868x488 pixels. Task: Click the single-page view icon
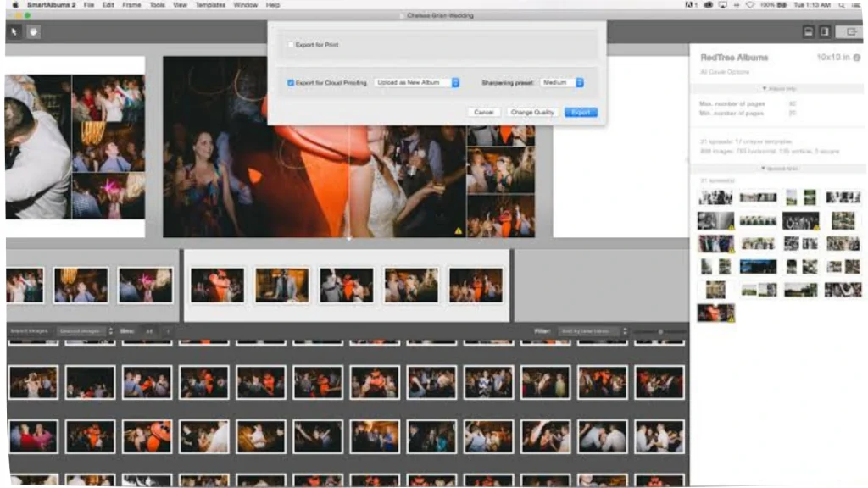click(x=824, y=30)
